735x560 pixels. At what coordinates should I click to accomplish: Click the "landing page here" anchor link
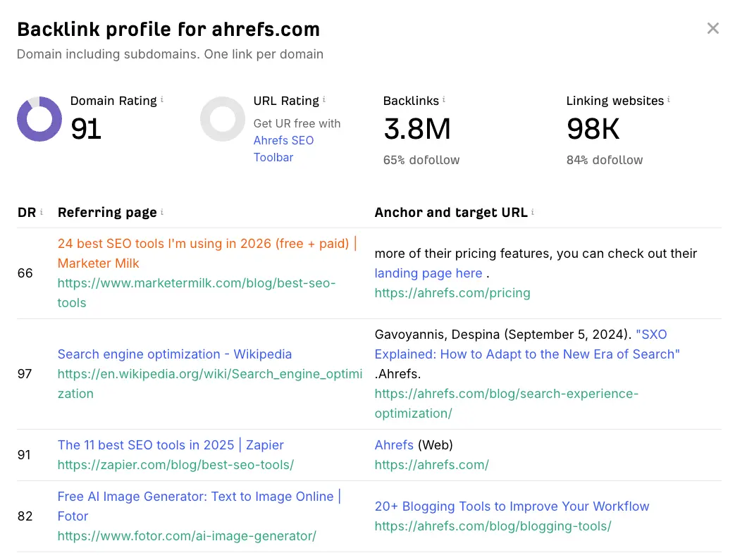(x=428, y=273)
